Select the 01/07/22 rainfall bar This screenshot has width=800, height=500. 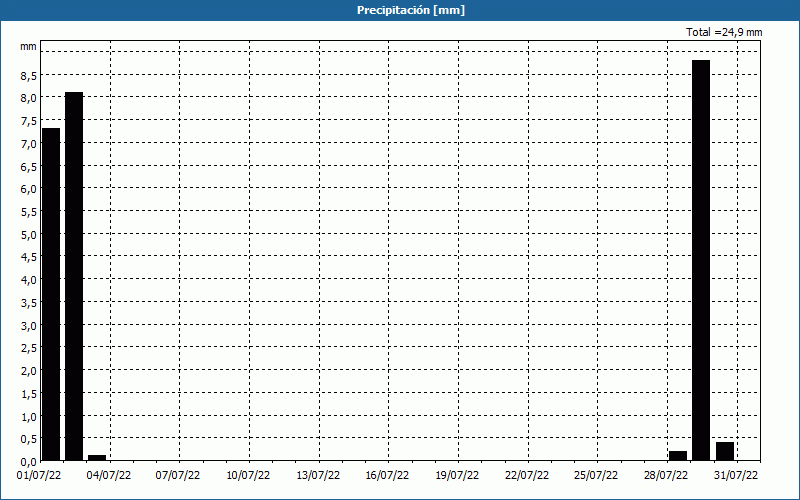tap(51, 294)
